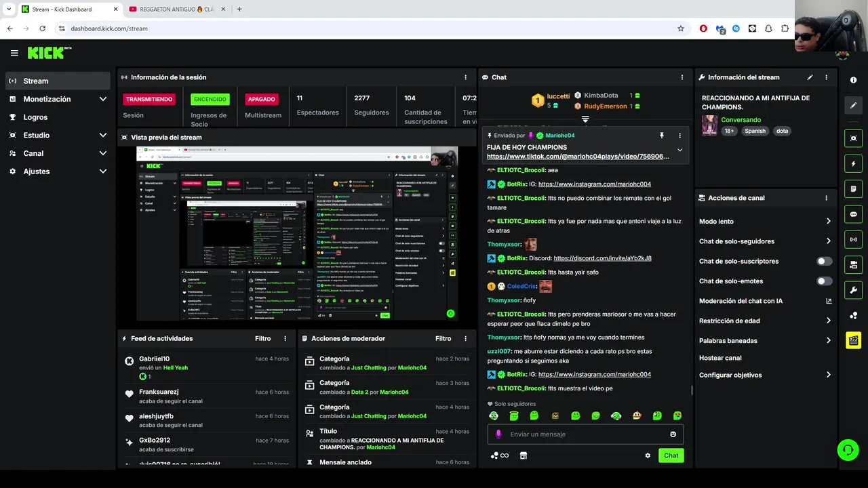Toggle Chat de solo-emotes switch
The image size is (868, 488).
[x=824, y=281]
